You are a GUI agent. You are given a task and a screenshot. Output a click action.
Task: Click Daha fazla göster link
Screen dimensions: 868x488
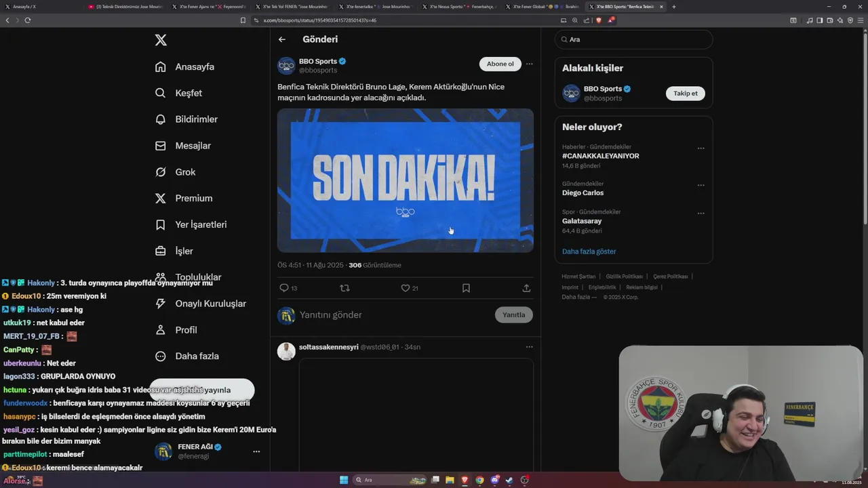pyautogui.click(x=589, y=251)
